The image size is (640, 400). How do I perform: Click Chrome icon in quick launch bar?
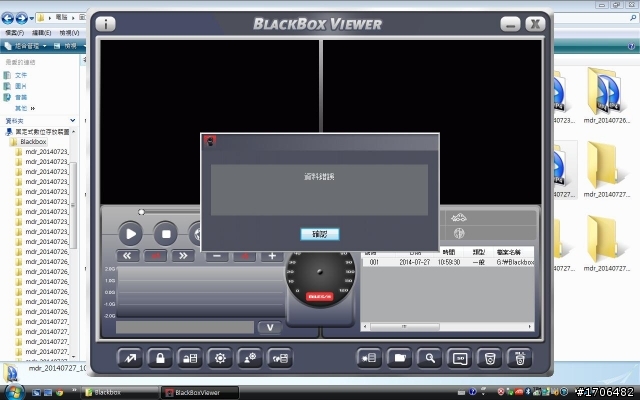pos(60,393)
